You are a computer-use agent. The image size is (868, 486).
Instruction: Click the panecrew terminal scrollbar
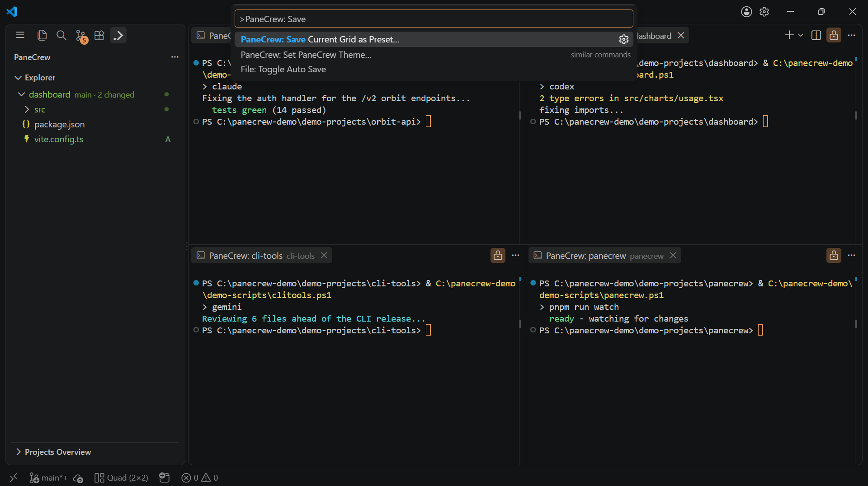(856, 324)
